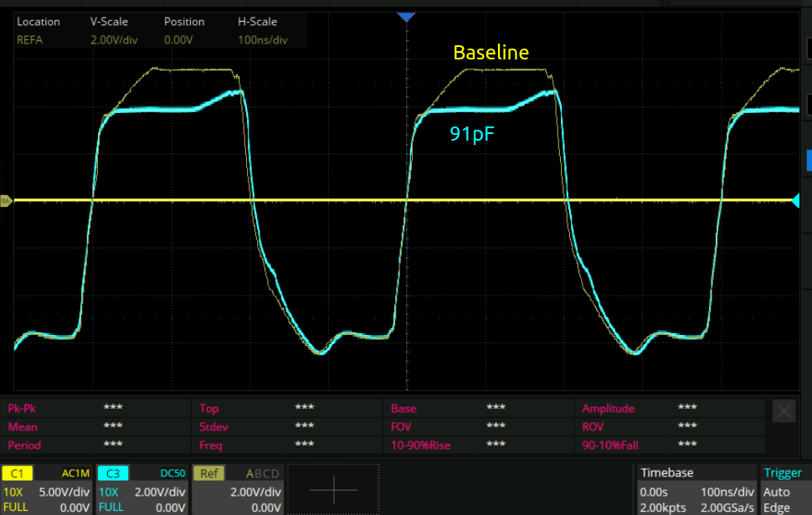
Task: Close the measurements panel with the X
Action: pos(784,410)
